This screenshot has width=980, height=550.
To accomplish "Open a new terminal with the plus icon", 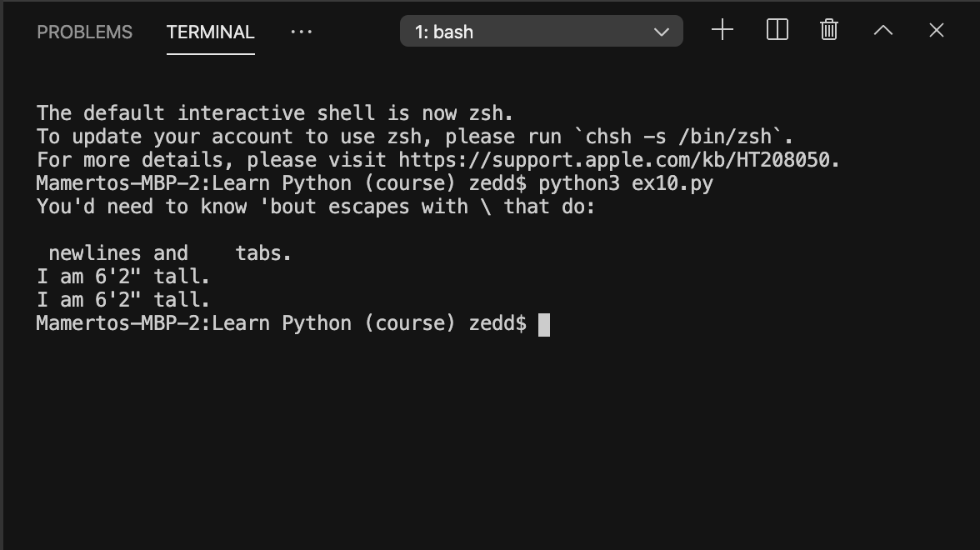I will pos(722,30).
